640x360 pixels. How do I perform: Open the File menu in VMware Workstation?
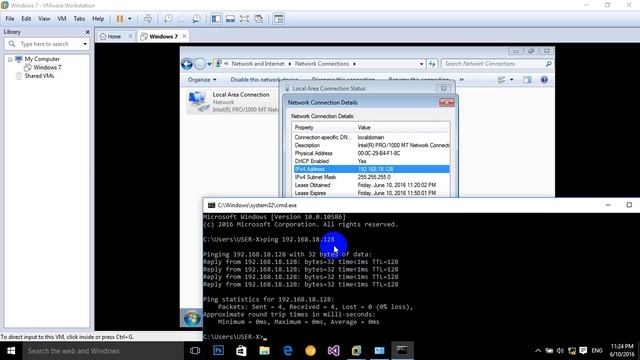point(9,19)
